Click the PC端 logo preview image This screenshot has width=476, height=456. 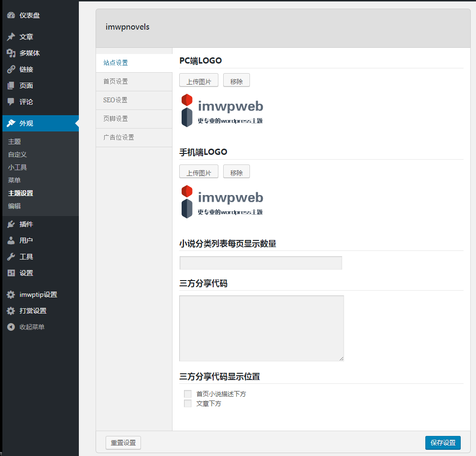222,110
